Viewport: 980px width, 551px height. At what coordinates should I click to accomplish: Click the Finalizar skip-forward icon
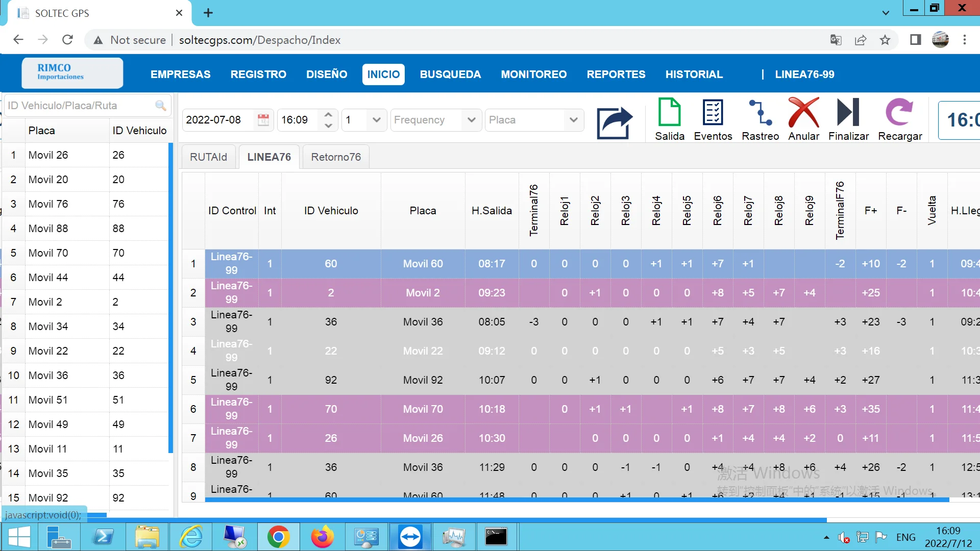(848, 112)
